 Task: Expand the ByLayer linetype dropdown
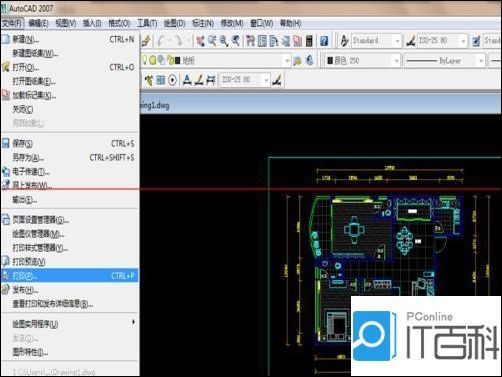click(x=481, y=61)
